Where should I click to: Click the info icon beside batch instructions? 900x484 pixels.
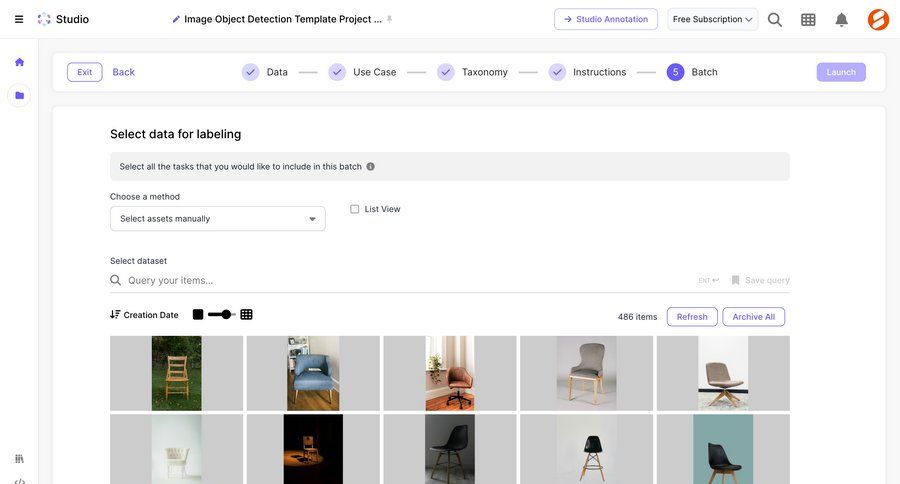(370, 167)
